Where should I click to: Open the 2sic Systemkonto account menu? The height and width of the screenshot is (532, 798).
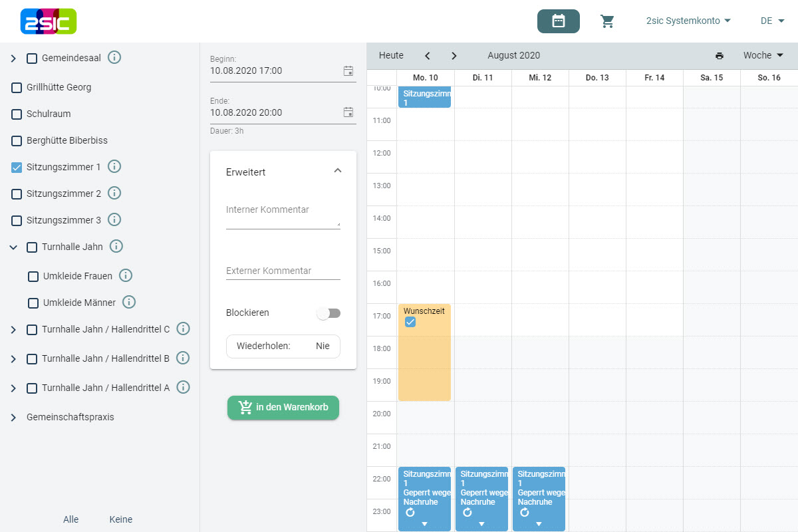coord(688,21)
